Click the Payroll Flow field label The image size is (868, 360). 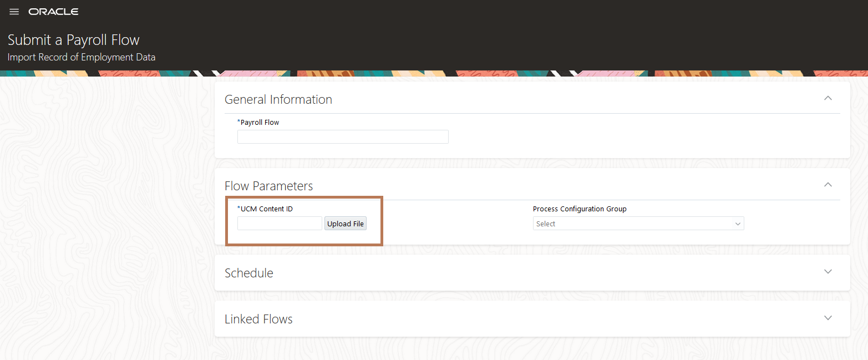(258, 122)
